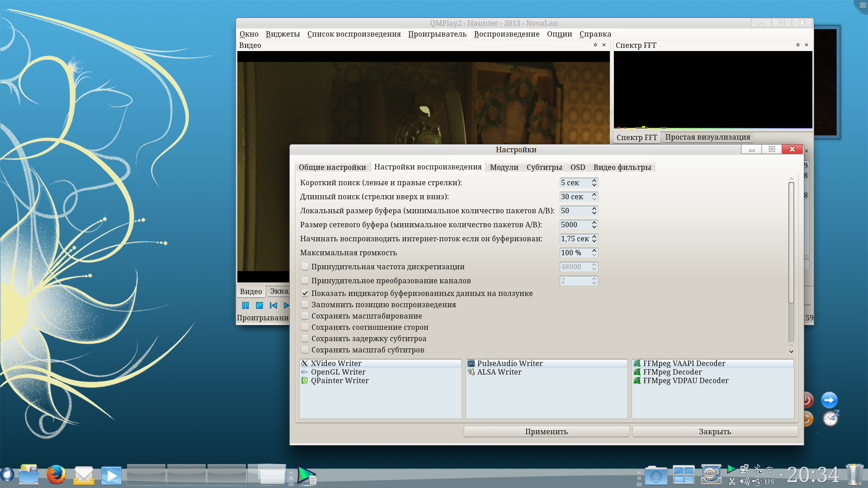Image resolution: width=868 pixels, height=488 pixels.
Task: Increase network buffer size spinner value
Action: (x=594, y=222)
